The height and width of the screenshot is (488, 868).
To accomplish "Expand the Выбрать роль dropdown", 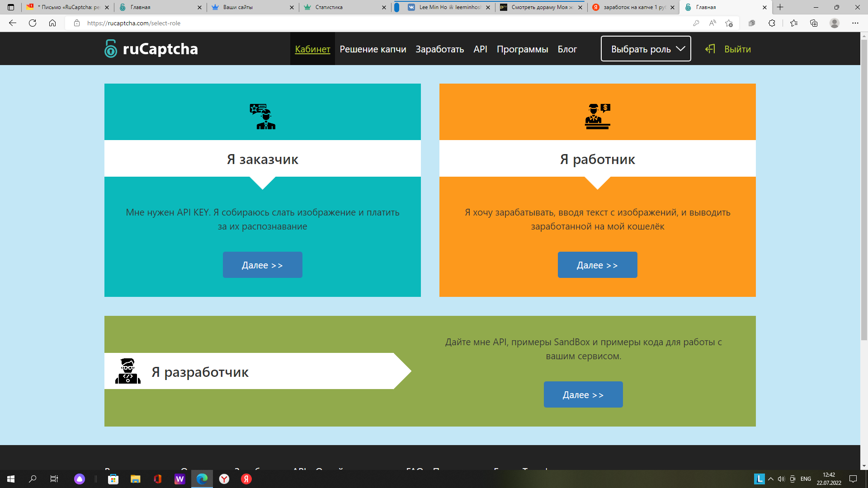I will click(x=646, y=49).
